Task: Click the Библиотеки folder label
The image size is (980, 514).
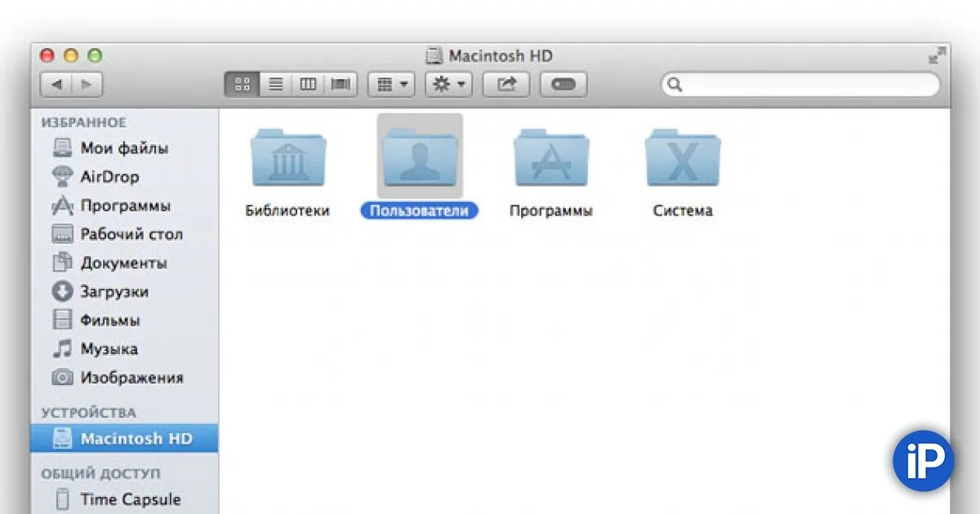Action: (x=287, y=210)
